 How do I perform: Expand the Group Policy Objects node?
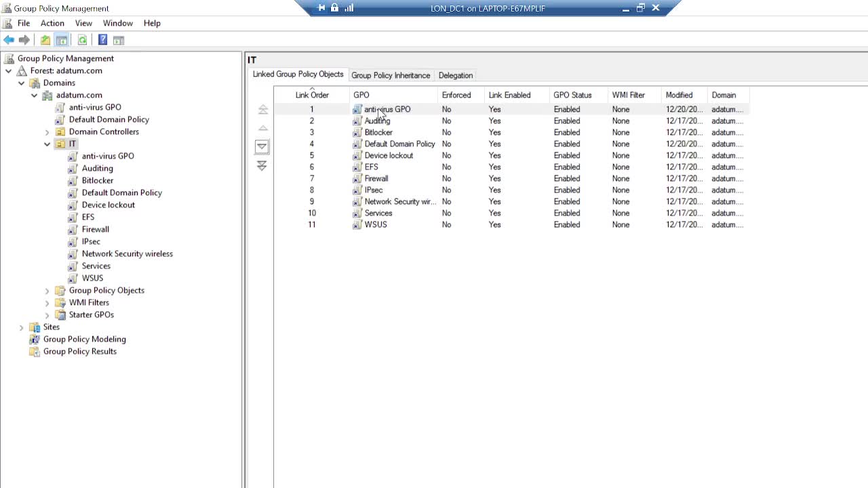(47, 290)
